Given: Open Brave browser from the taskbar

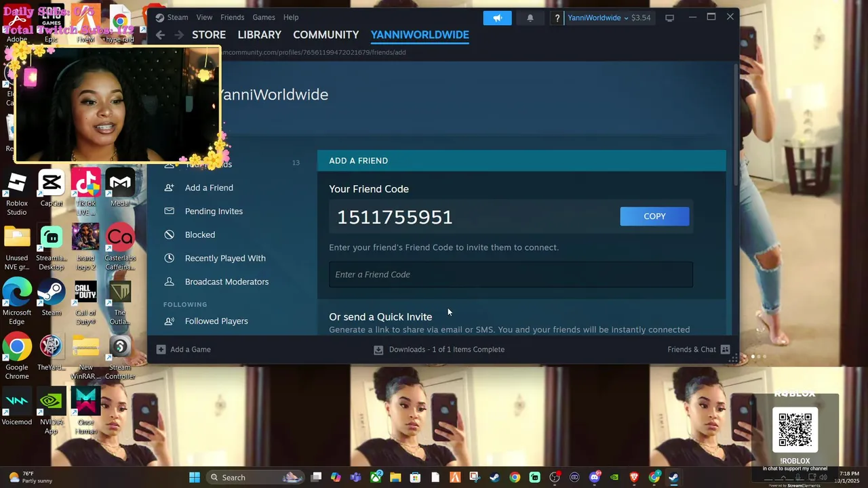Looking at the screenshot, I should coord(634,477).
